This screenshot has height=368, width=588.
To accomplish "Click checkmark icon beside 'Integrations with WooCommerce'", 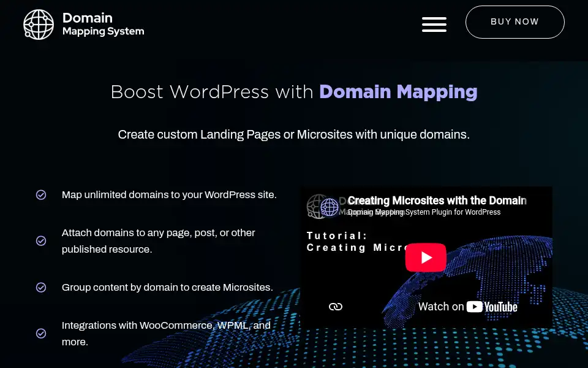I will [x=41, y=334].
